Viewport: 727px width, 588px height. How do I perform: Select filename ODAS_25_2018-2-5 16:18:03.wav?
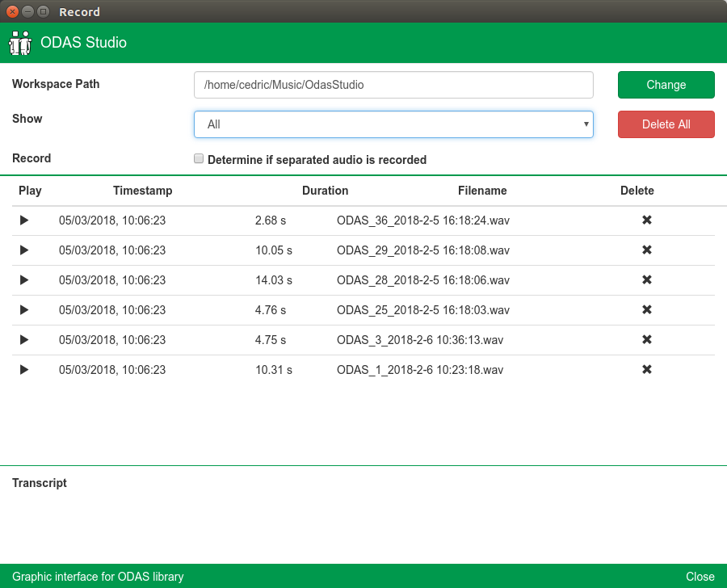pos(422,310)
